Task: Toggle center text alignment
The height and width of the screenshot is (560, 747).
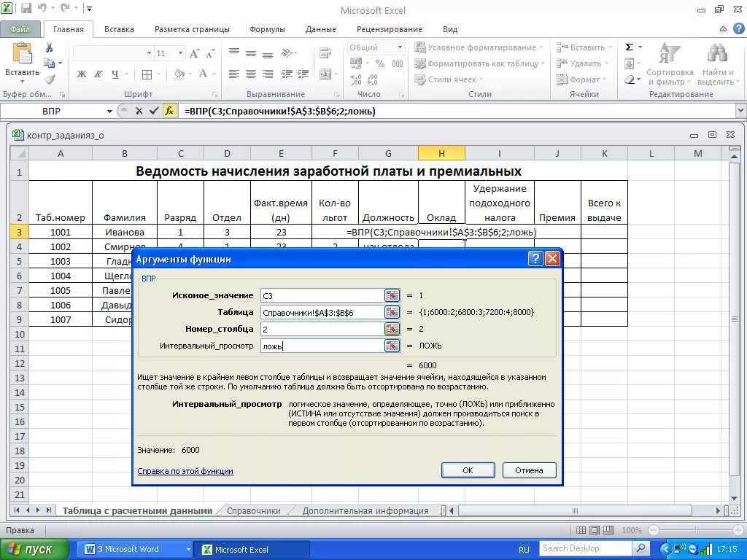Action: point(251,74)
